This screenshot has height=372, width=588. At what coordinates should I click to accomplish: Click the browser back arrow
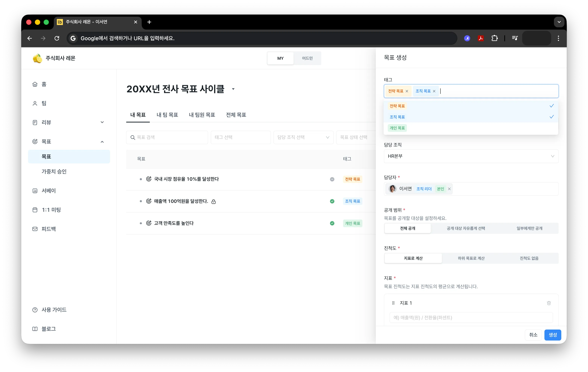(30, 38)
